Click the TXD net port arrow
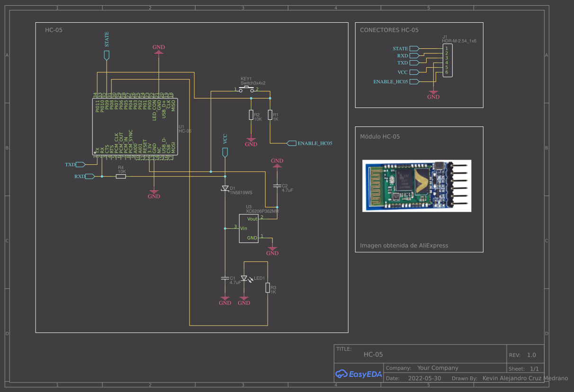The height and width of the screenshot is (392, 574). 80,164
